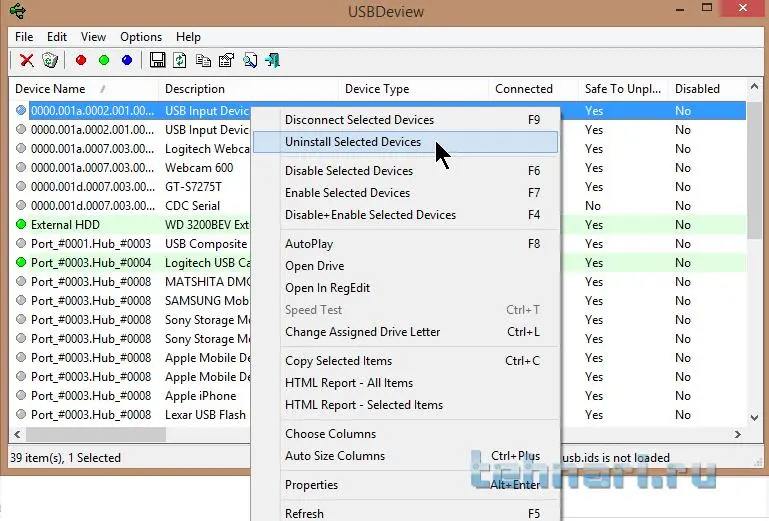Sort by Device Name column header

[83, 89]
